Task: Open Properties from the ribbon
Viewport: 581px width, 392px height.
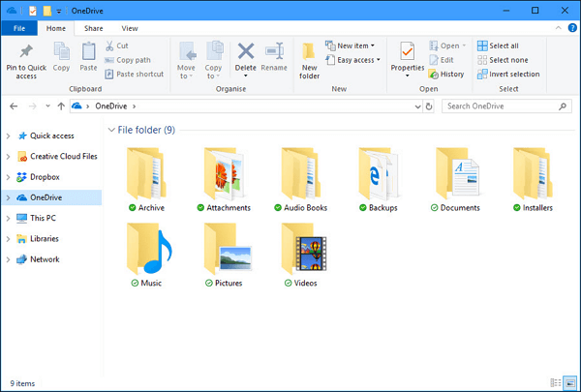Action: (408, 52)
